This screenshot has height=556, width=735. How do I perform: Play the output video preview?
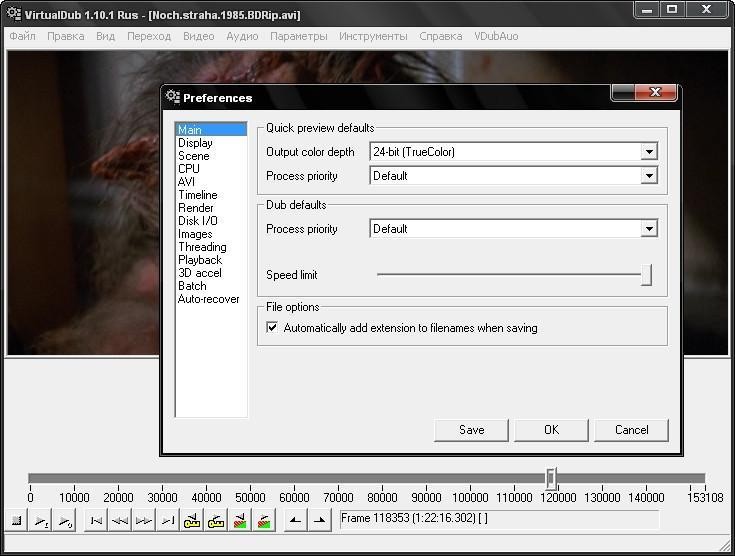pos(65,520)
